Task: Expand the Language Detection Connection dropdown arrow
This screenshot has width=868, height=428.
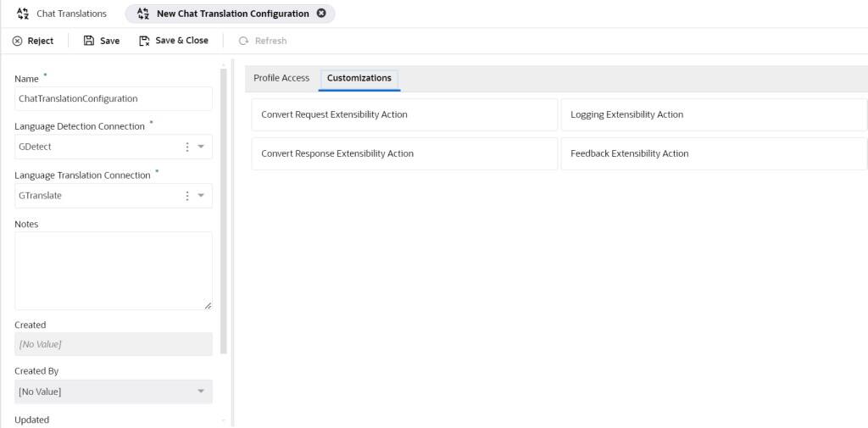Action: click(201, 147)
